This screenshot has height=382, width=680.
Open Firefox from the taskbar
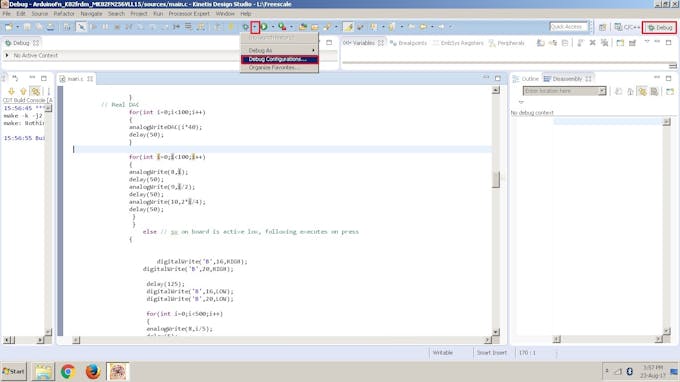click(x=92, y=372)
